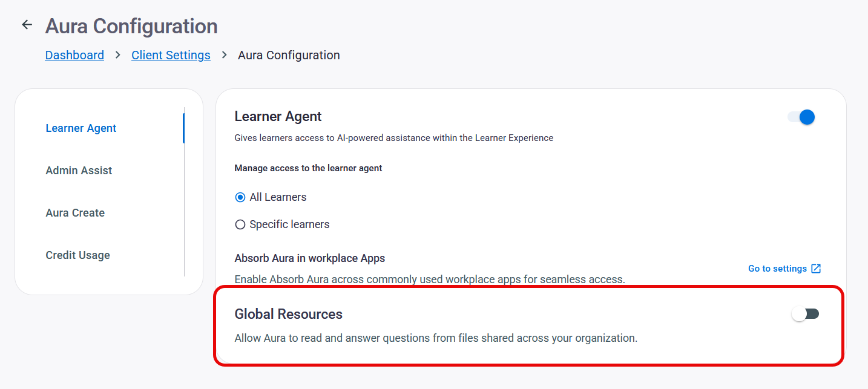
Task: Choose the Specific learners radio option
Action: tap(282, 224)
